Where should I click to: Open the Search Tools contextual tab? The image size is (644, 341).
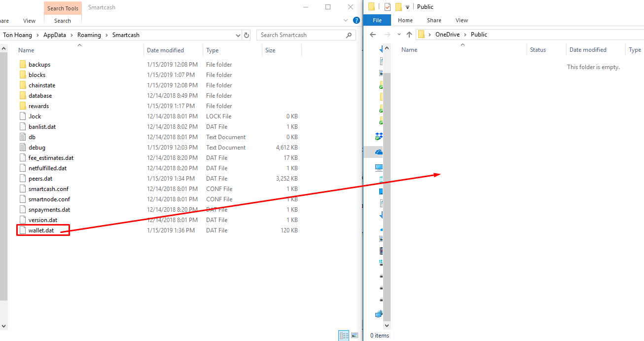(63, 8)
